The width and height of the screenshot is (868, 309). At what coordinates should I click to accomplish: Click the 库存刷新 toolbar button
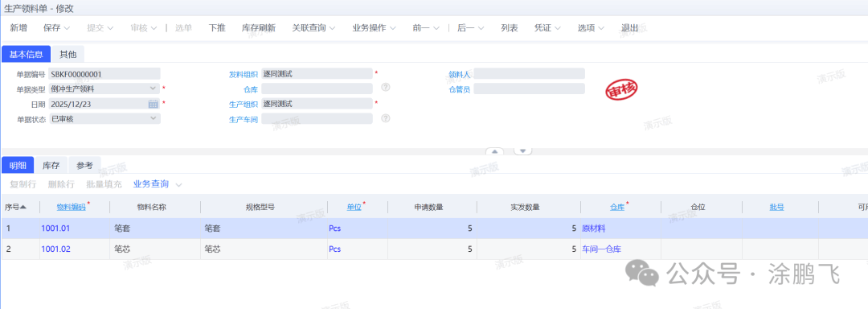tap(259, 27)
